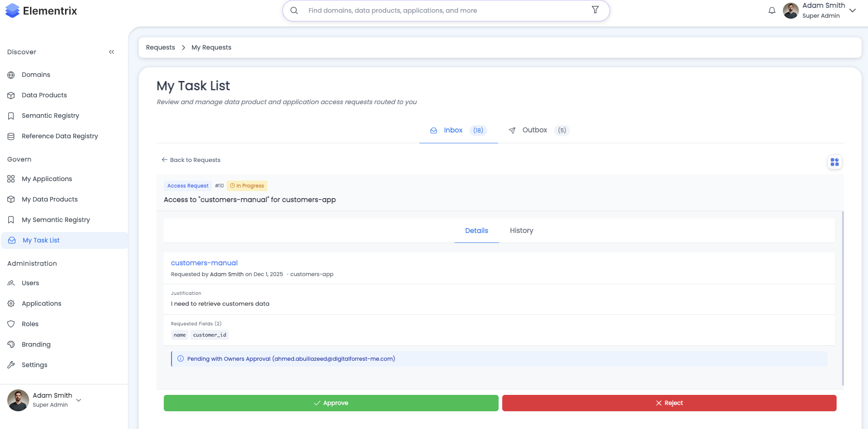This screenshot has width=868, height=429.
Task: Open the Domains section icon
Action: coord(11,75)
